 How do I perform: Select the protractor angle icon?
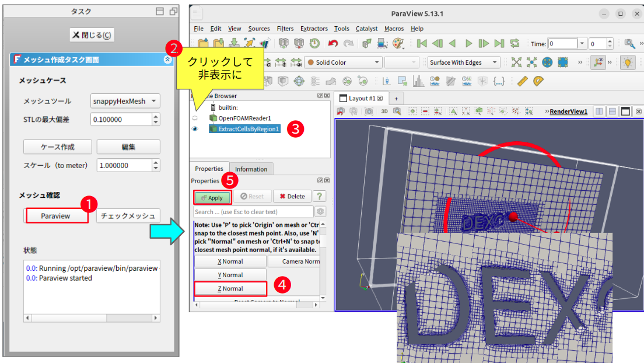pyautogui.click(x=538, y=81)
